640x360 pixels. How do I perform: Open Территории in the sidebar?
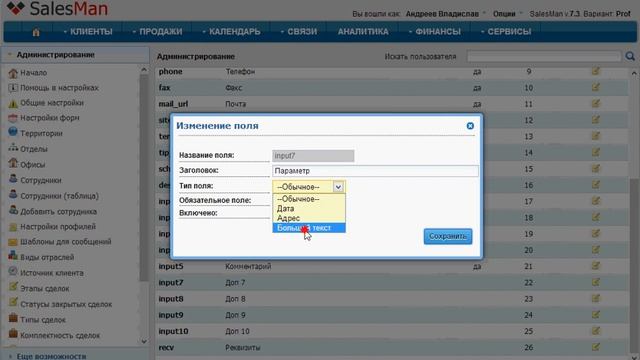(x=41, y=133)
